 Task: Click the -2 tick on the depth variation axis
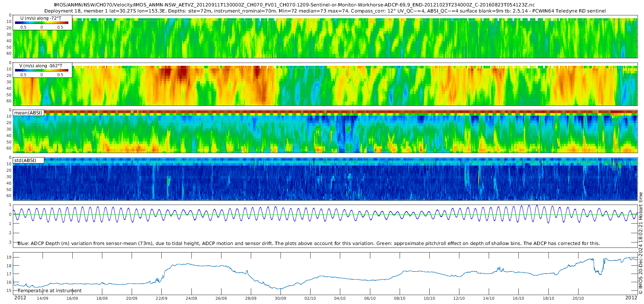pyautogui.click(x=10, y=233)
